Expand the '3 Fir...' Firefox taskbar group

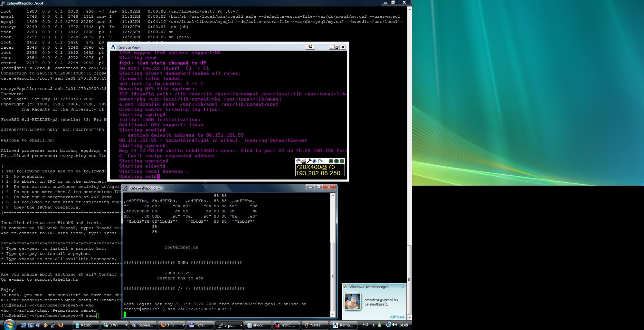[x=183, y=325]
